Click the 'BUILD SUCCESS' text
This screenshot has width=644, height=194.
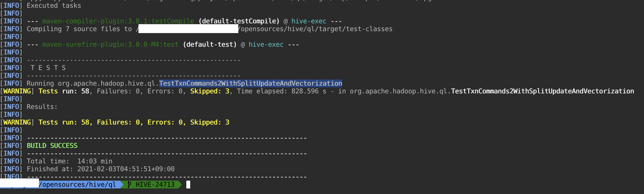(x=52, y=146)
